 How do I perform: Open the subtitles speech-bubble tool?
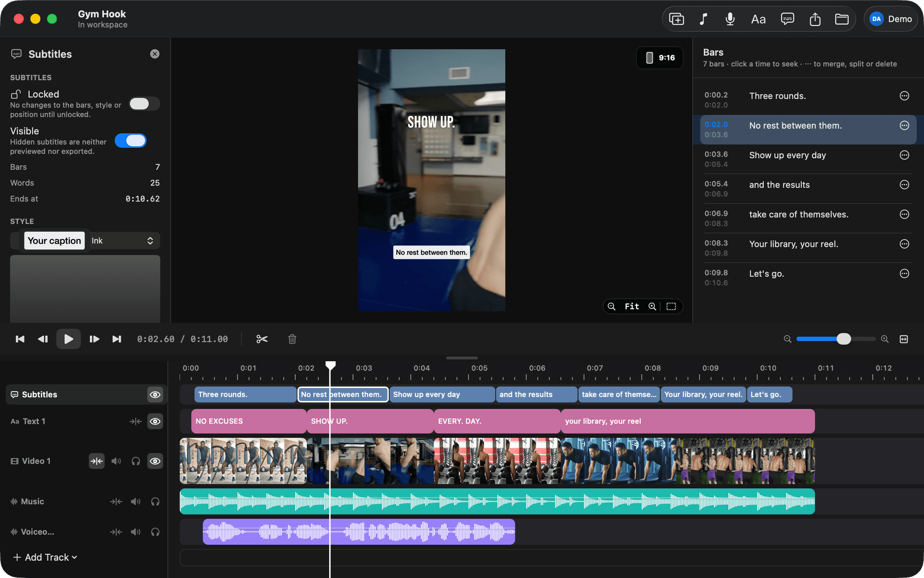[x=787, y=19]
